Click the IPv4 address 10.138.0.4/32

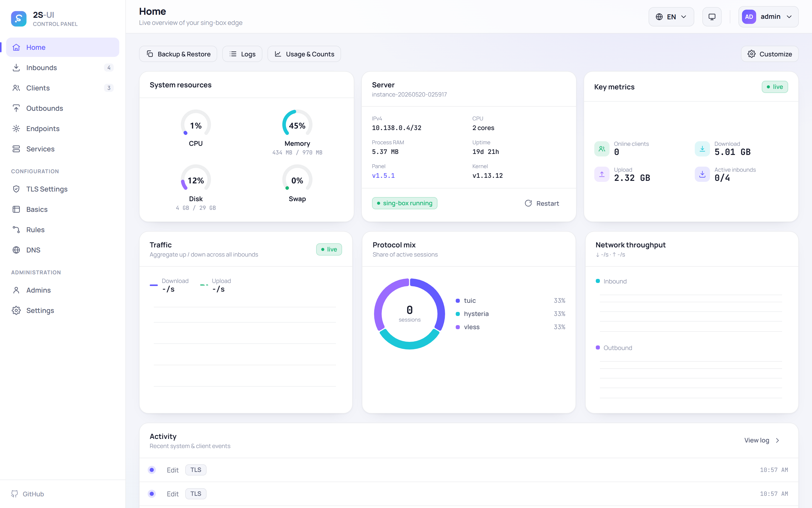(x=396, y=128)
